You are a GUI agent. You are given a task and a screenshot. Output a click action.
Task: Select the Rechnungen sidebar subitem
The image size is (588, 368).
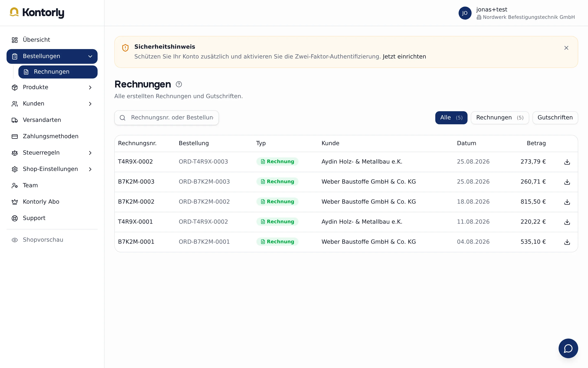[x=58, y=72]
